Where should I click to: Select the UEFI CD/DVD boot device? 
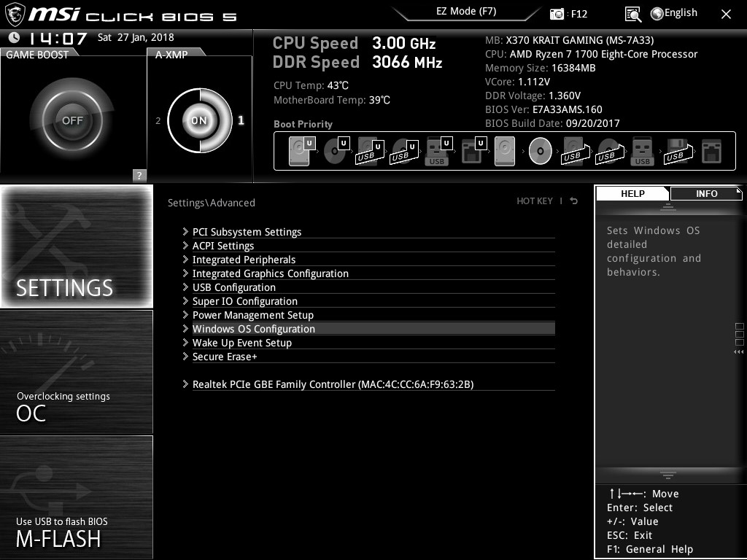click(336, 151)
